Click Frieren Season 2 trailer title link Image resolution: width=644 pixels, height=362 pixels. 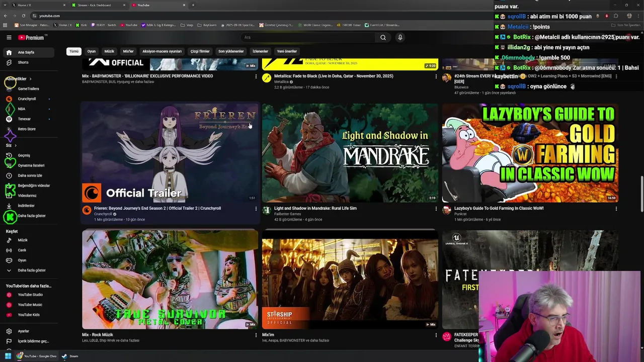[157, 208]
